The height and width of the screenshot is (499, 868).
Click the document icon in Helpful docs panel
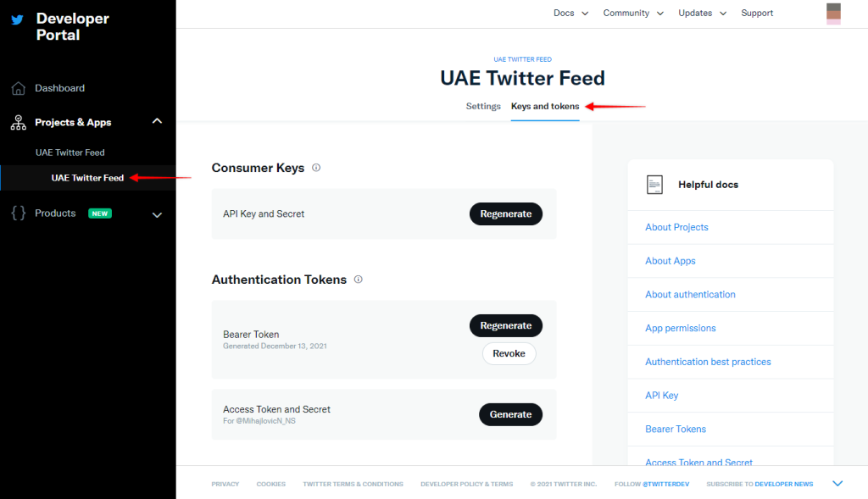click(x=654, y=184)
